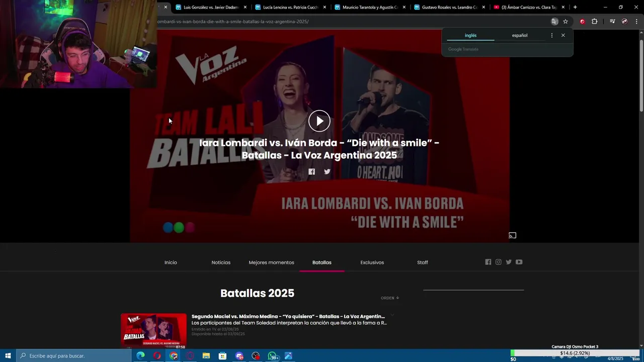Open the Exclusivos section
This screenshot has height=362, width=644.
(x=372, y=262)
